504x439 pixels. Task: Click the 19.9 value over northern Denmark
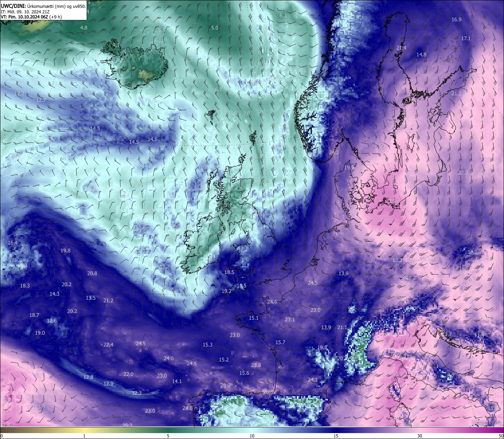[349, 167]
